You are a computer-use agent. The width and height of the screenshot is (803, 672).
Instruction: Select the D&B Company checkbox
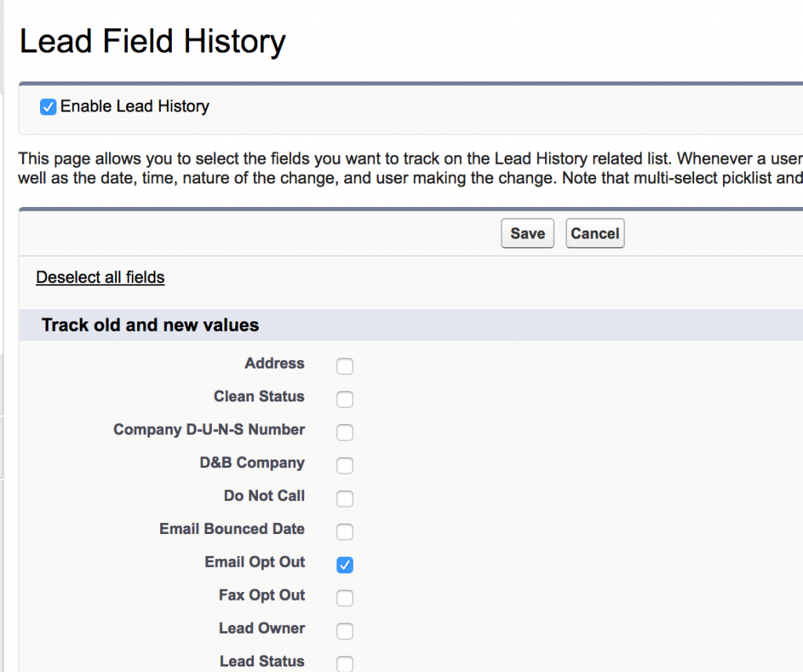coord(345,466)
